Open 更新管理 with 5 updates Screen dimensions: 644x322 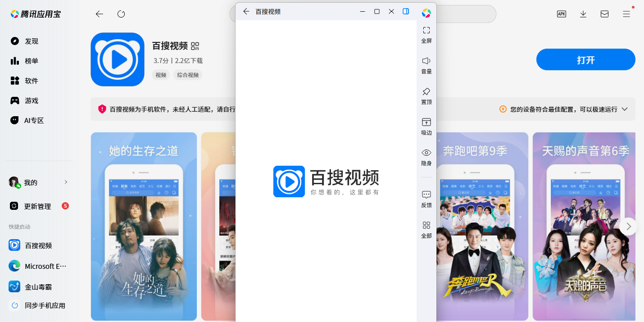point(39,206)
